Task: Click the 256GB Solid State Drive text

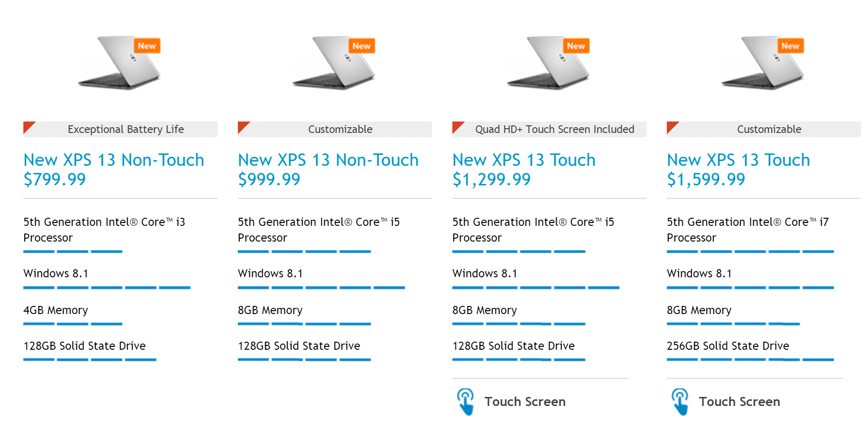Action: click(x=728, y=346)
